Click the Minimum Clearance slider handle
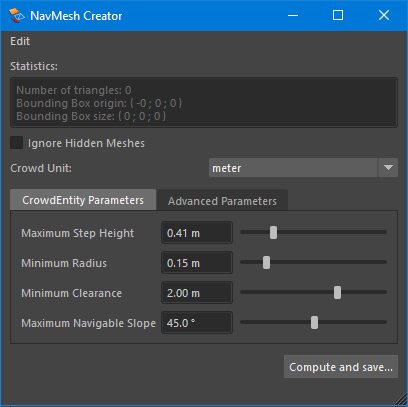Viewport: 408px width, 407px height. 337,292
